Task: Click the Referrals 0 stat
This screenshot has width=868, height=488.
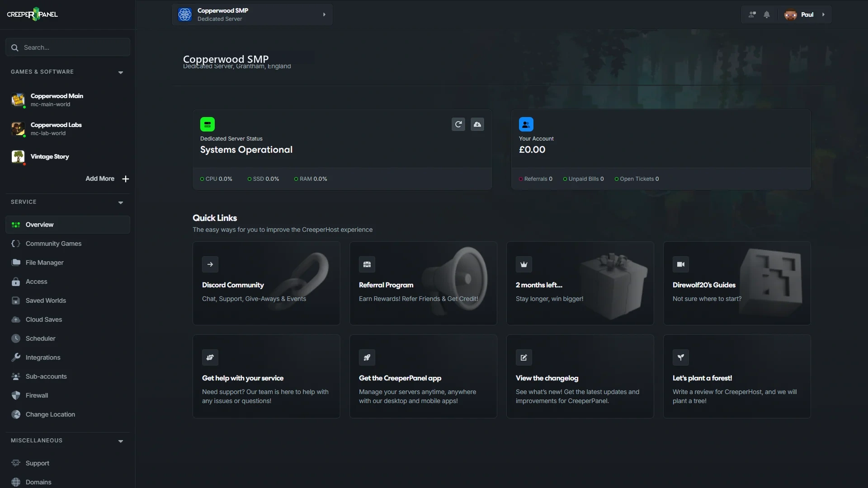Action: click(536, 179)
